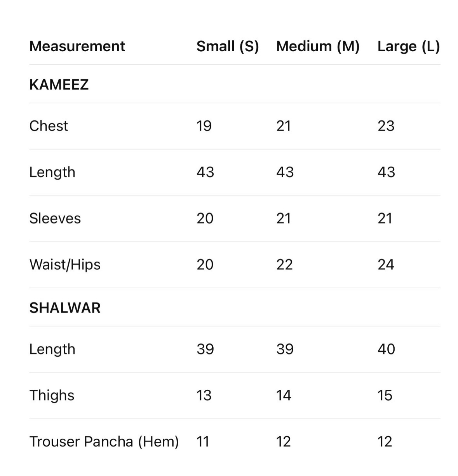Screen dimensions: 458x476
Task: Select the Large (L) column header
Action: coord(408,46)
